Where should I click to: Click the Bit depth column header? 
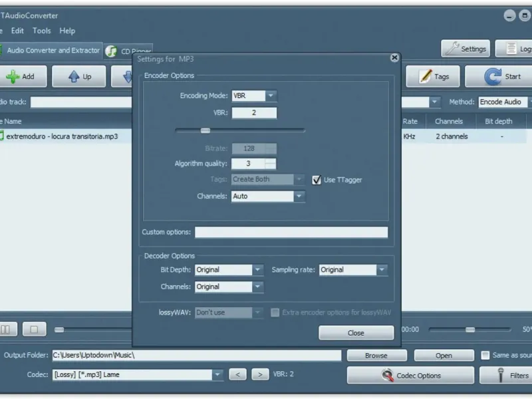point(498,122)
